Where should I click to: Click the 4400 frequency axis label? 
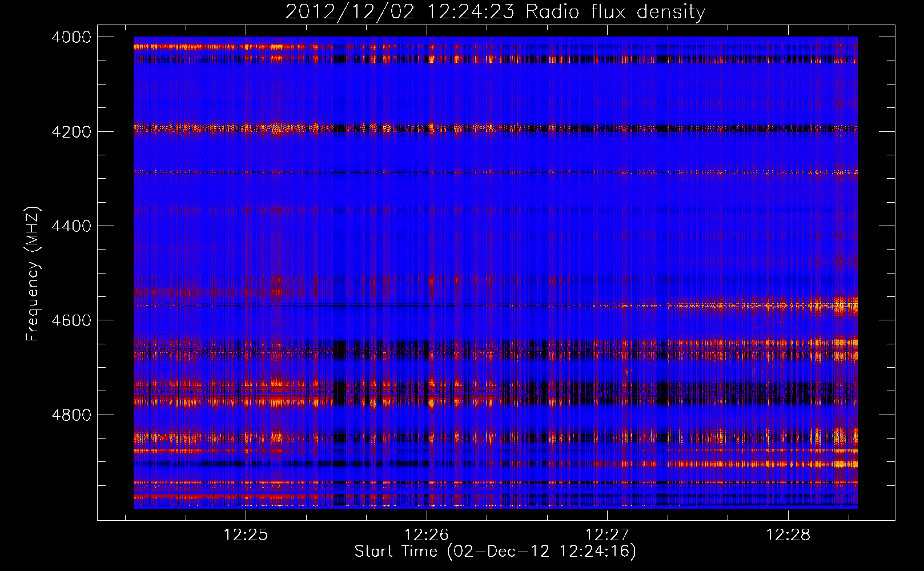tap(71, 226)
